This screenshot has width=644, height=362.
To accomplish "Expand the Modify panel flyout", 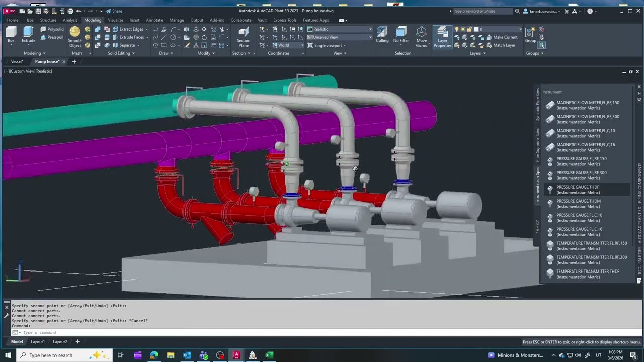I will pos(206,53).
